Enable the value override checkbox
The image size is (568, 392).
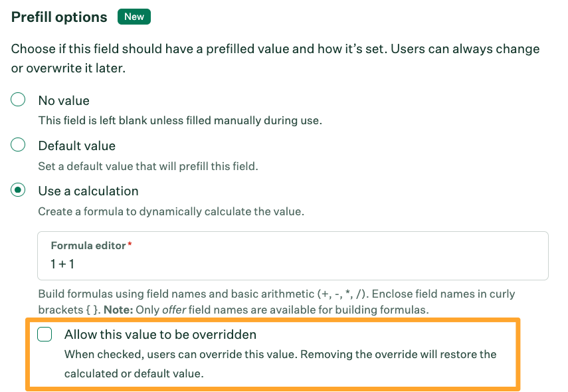45,334
